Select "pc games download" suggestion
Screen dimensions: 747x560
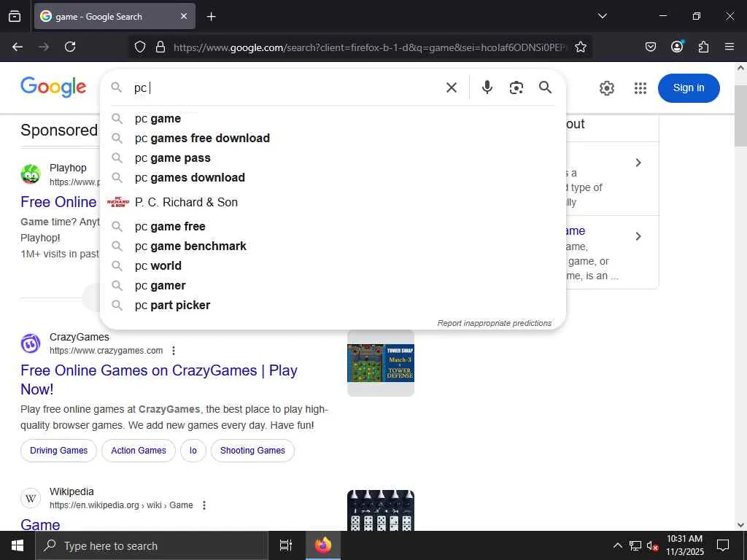pos(333,178)
